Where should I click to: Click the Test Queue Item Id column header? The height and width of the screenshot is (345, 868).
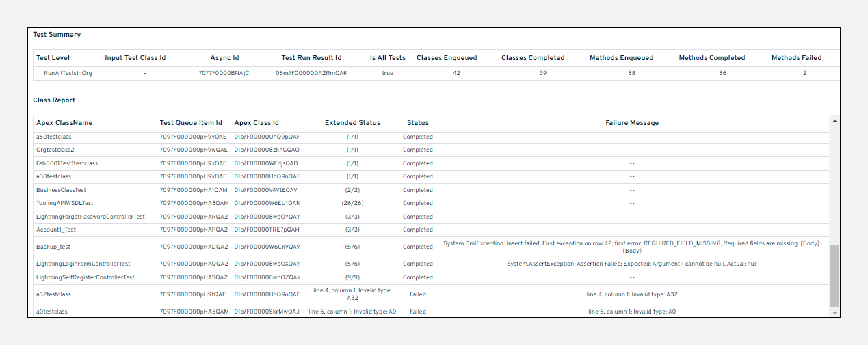coord(191,123)
